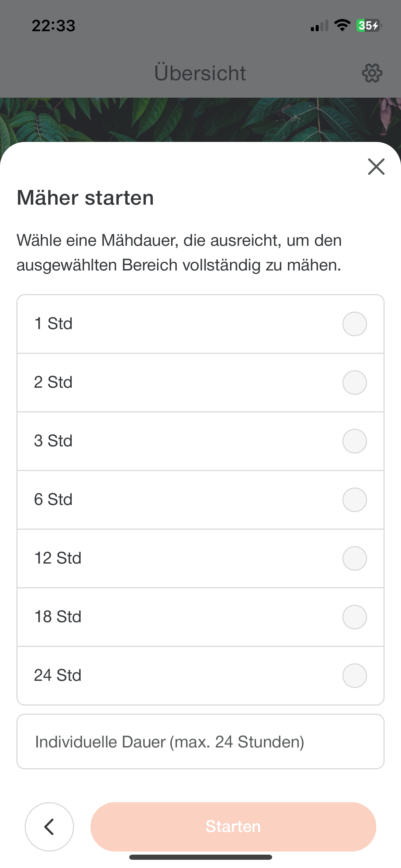Tap the back chevron button
This screenshot has height=868, width=401.
[x=49, y=827]
